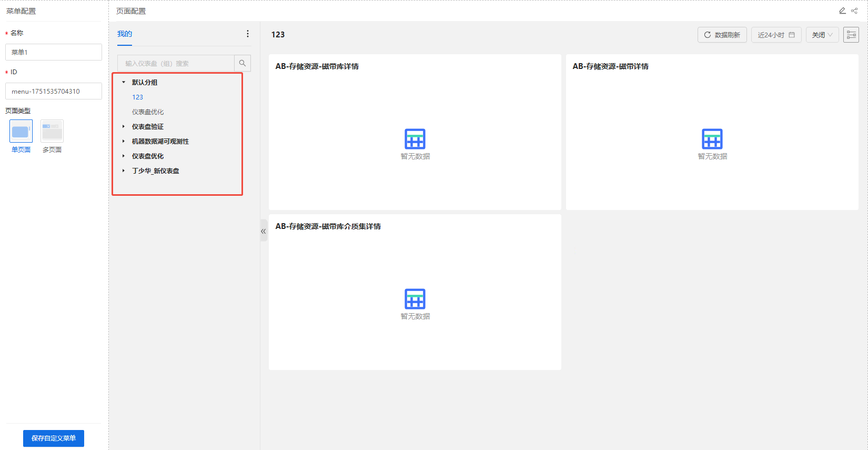This screenshot has height=450, width=868.
Task: Click the edit pencil icon at top right
Action: [842, 11]
